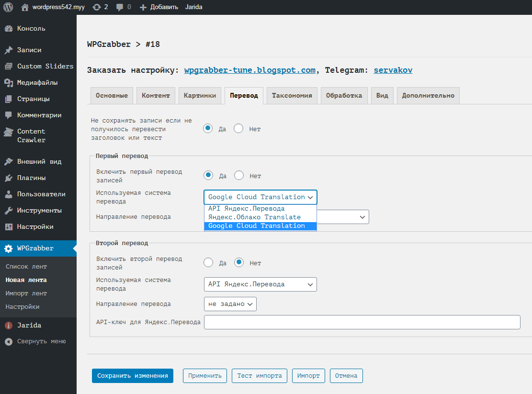This screenshot has height=394, width=532.
Task: Select Google Cloud Translation from open dropdown
Action: [260, 225]
